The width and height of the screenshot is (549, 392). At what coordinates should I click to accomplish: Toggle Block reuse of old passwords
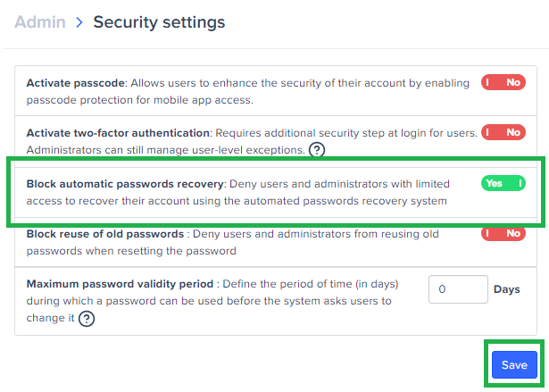coord(503,233)
